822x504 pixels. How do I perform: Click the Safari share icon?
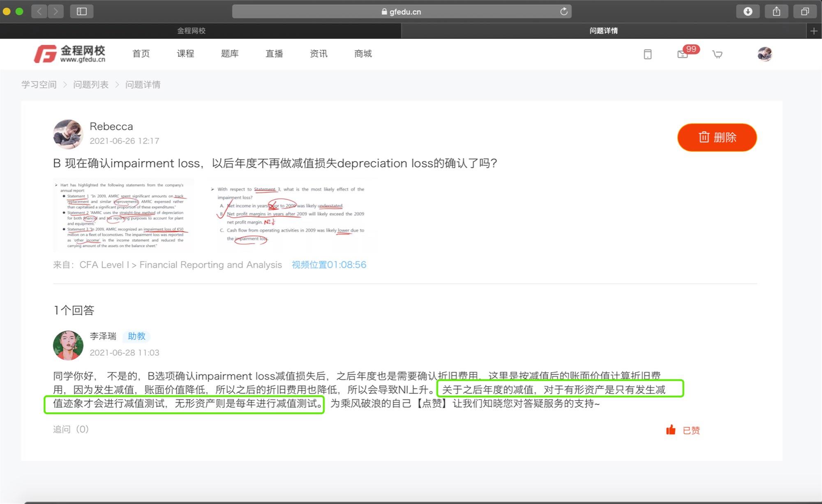point(776,12)
